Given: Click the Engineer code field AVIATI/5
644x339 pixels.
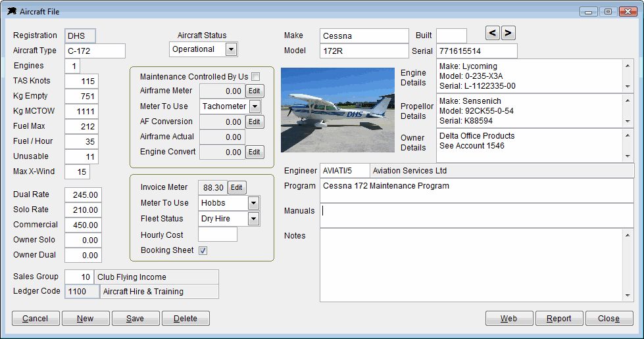Looking at the screenshot, I should coord(345,171).
